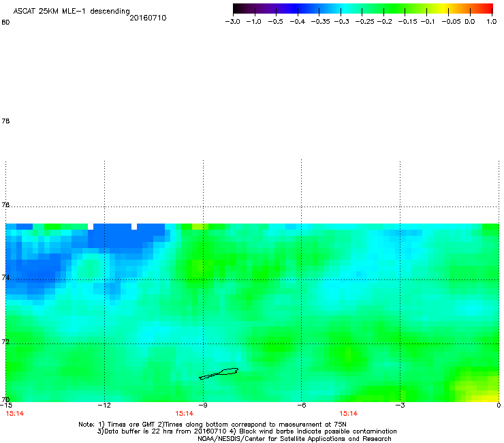Select latitude label 78 on the left axis
This screenshot has height=443, width=504.
pos(5,121)
